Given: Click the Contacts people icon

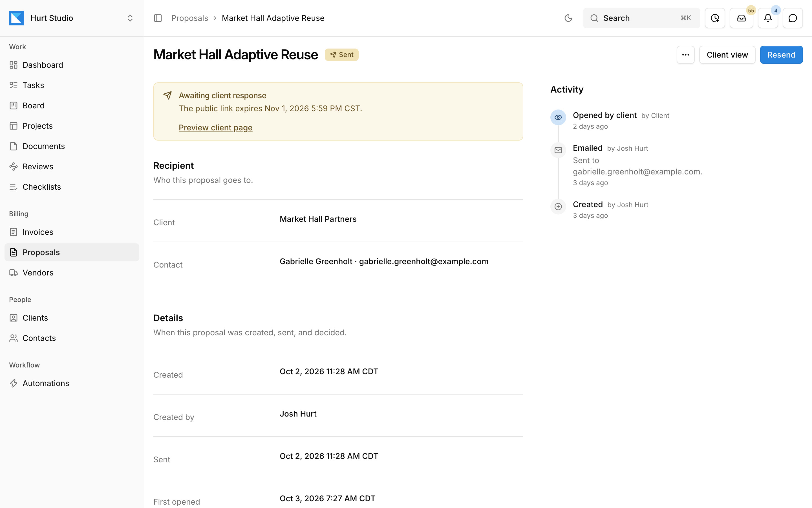Looking at the screenshot, I should pos(14,338).
